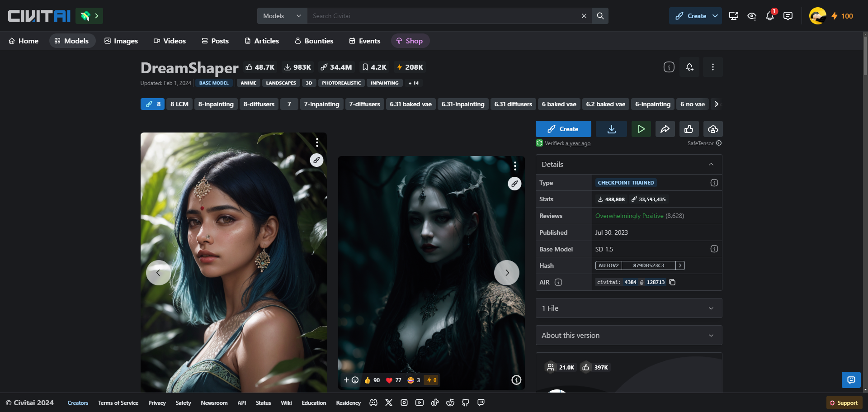
Task: Open options on the first gallery image
Action: pos(317,142)
